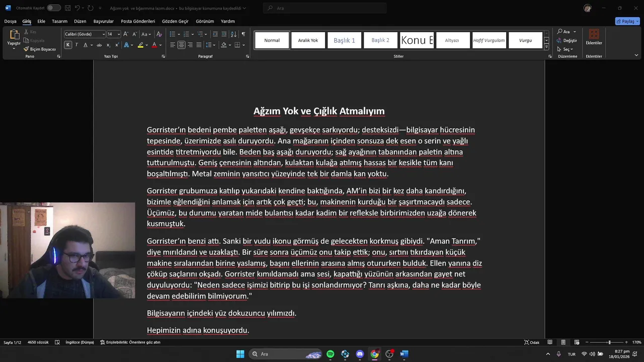Switch to the Gözden Geçir ribbon tab
Viewport: 644px width, 362px height.
coord(175,21)
